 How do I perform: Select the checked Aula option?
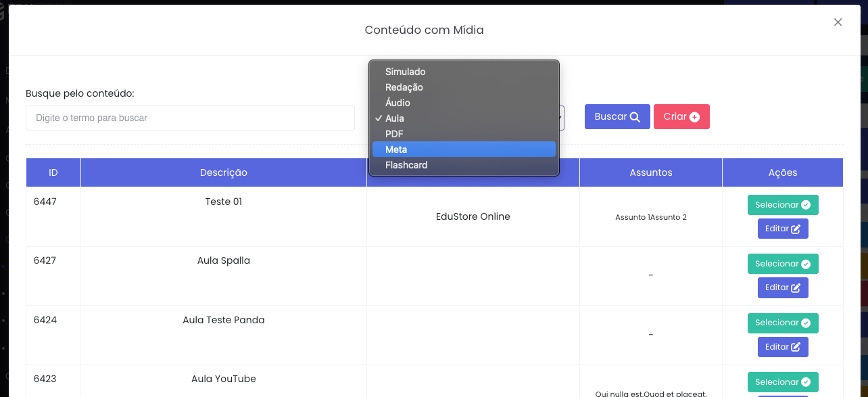395,118
